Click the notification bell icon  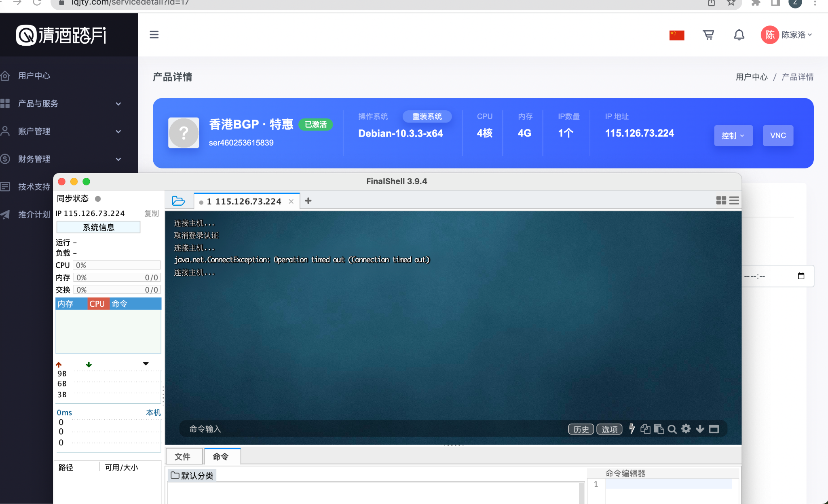pos(739,35)
